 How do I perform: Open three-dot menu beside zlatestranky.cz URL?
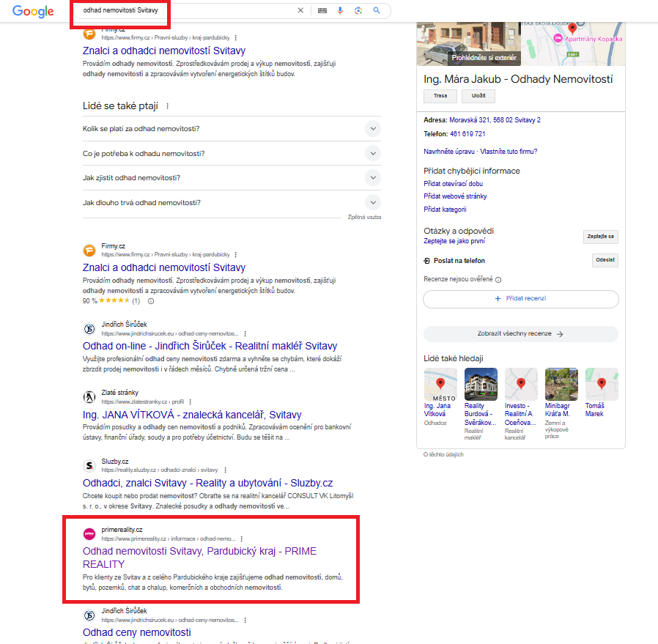(x=191, y=402)
